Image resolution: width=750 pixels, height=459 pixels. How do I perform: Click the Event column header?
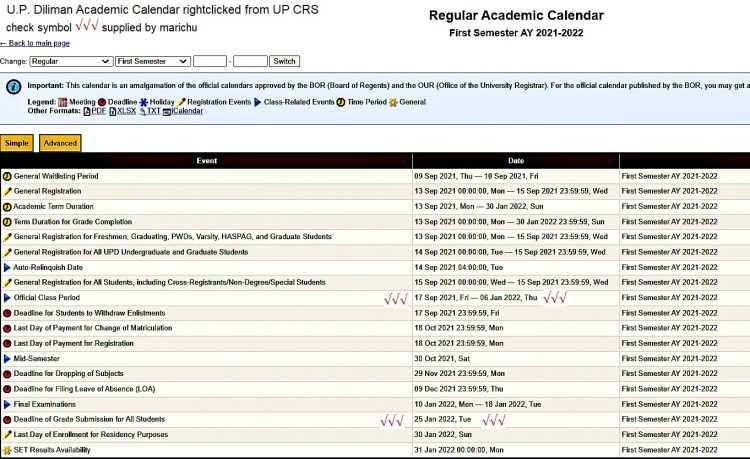pyautogui.click(x=206, y=160)
